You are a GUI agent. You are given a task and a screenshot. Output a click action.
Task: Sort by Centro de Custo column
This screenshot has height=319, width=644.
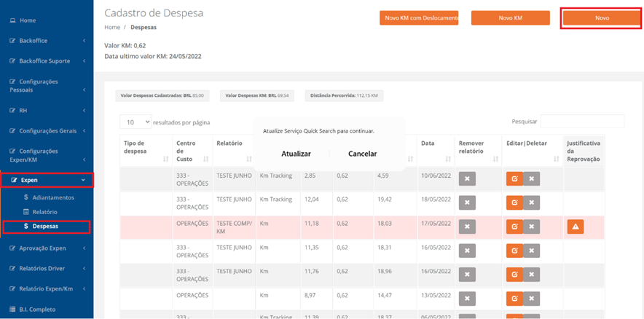point(192,151)
